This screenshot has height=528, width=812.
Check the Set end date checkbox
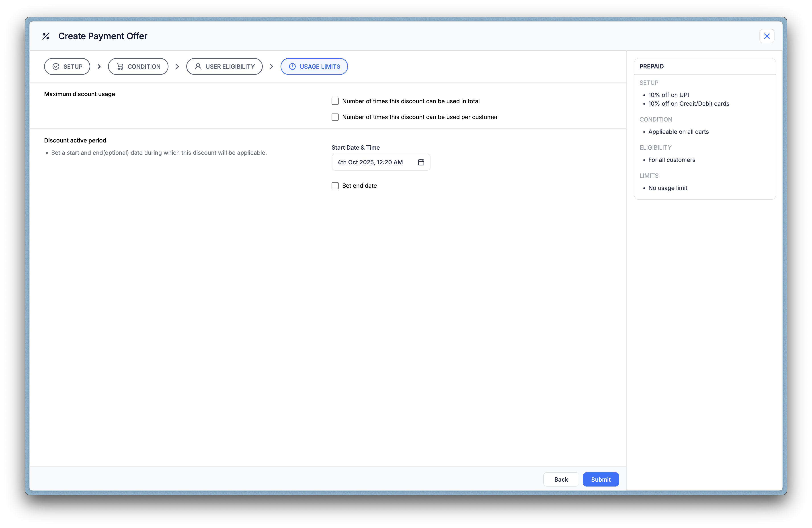[x=335, y=186]
